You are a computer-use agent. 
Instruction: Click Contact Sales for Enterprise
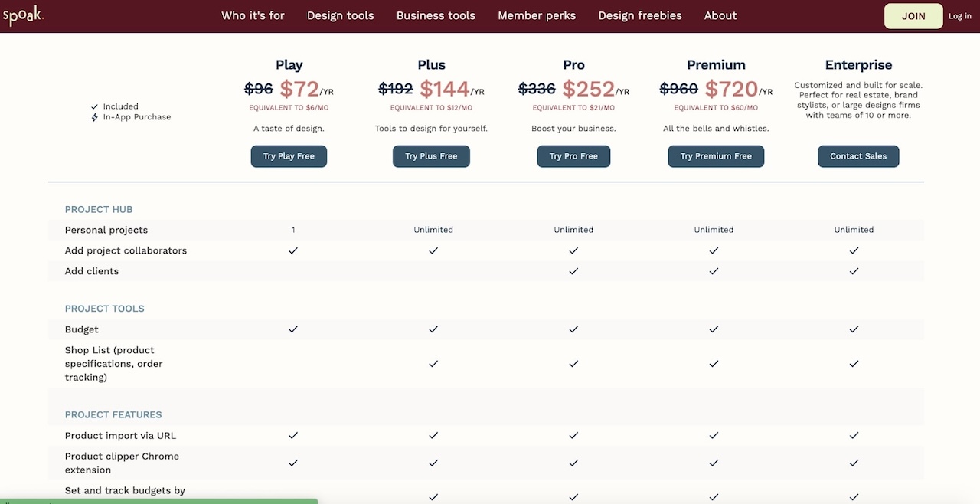[858, 156]
